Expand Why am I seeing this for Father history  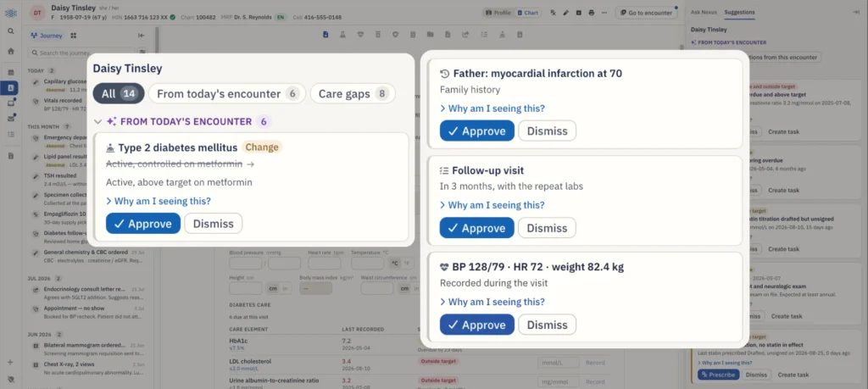coord(492,108)
